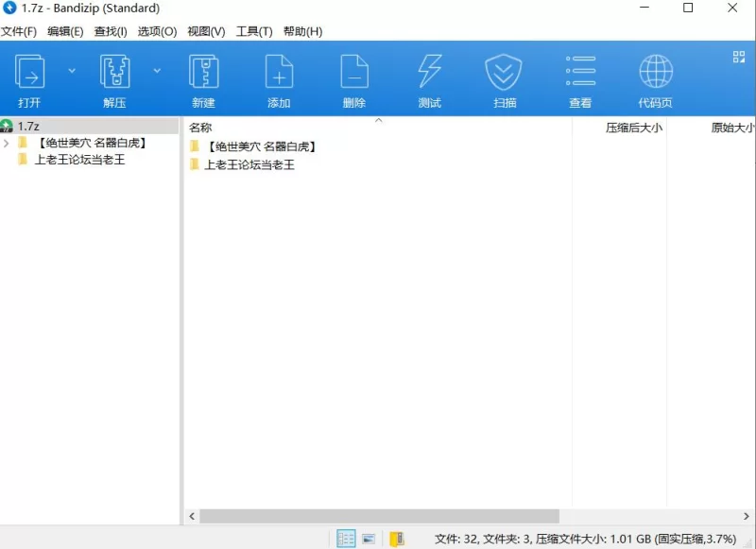Select 上老王论坛当老王 in the left tree

[x=80, y=160]
